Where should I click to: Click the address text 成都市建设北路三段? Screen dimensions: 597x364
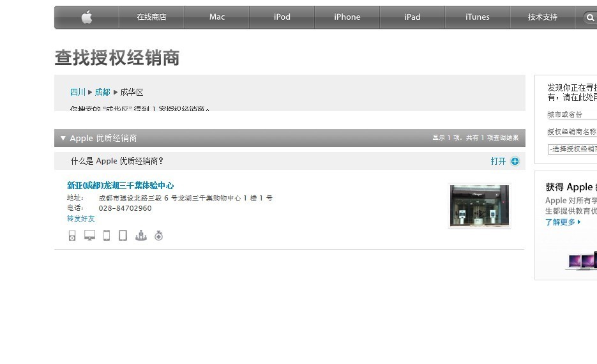pos(130,198)
